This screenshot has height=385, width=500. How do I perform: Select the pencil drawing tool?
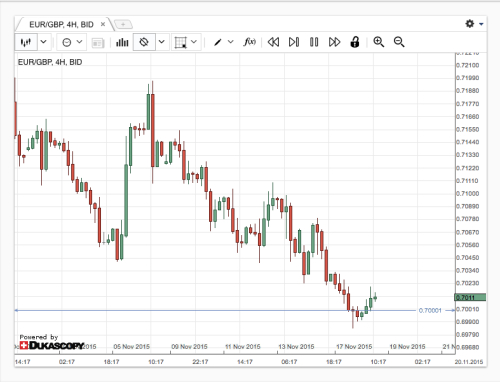point(218,42)
